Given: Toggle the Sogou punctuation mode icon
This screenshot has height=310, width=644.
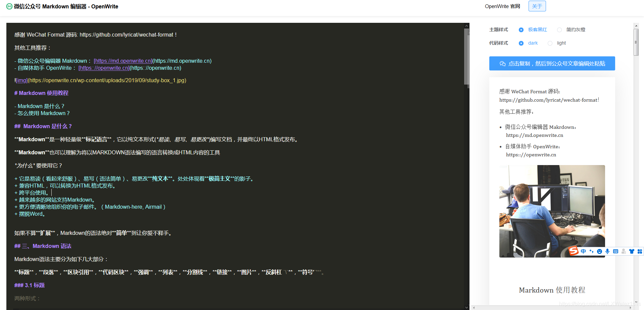Looking at the screenshot, I should [591, 251].
